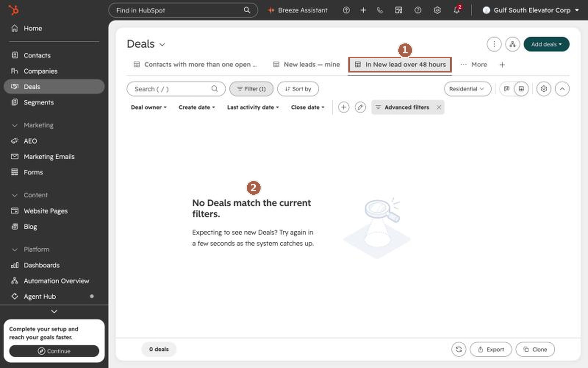This screenshot has width=588, height=368.
Task: Open Breeze Assistant
Action: pos(298,10)
